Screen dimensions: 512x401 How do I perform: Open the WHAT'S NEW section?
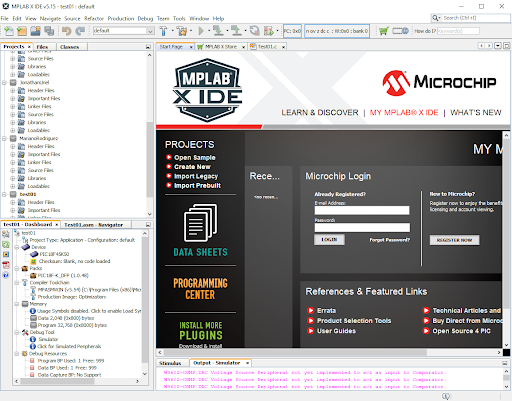pyautogui.click(x=476, y=113)
